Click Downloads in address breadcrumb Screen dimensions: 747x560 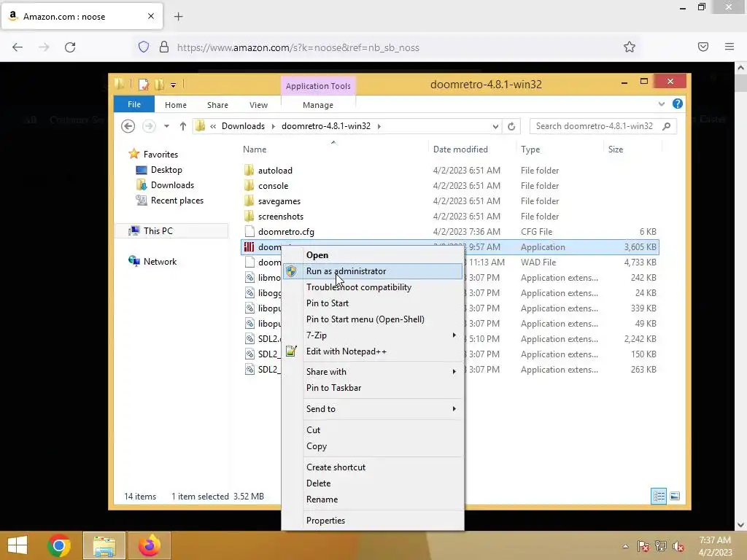click(x=243, y=126)
